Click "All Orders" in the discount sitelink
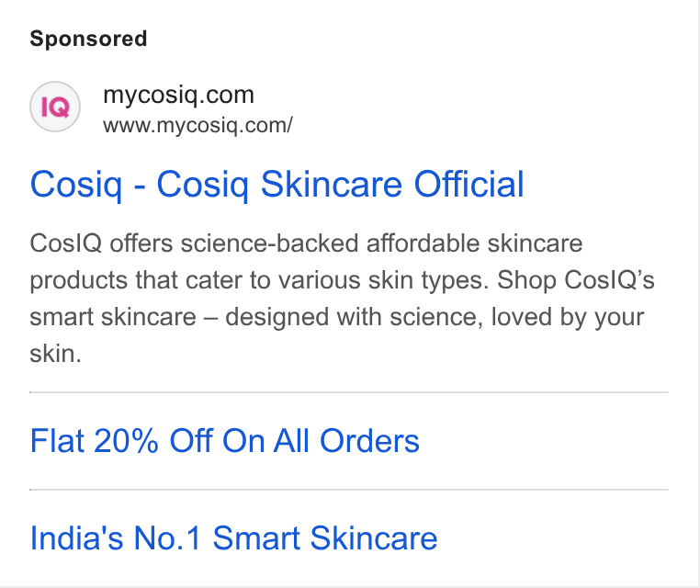Viewport: 700px width, 588px height. pyautogui.click(x=346, y=441)
